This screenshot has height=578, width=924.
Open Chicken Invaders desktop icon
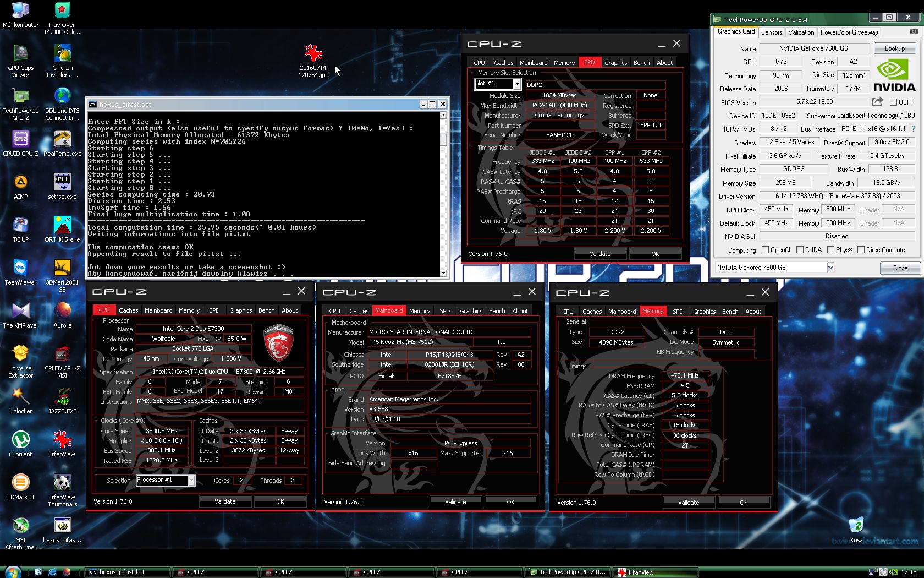62,61
